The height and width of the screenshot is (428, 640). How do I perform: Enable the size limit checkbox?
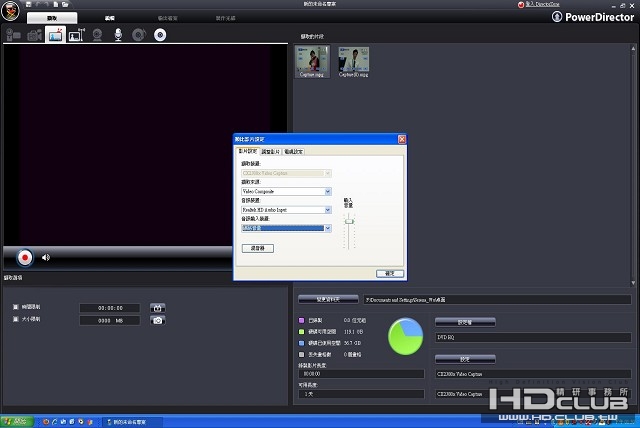pyautogui.click(x=15, y=320)
